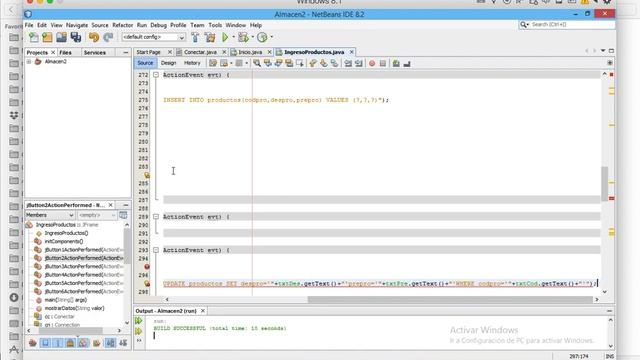Click the New Project toolbar icon
The height and width of the screenshot is (360, 640).
[47, 37]
